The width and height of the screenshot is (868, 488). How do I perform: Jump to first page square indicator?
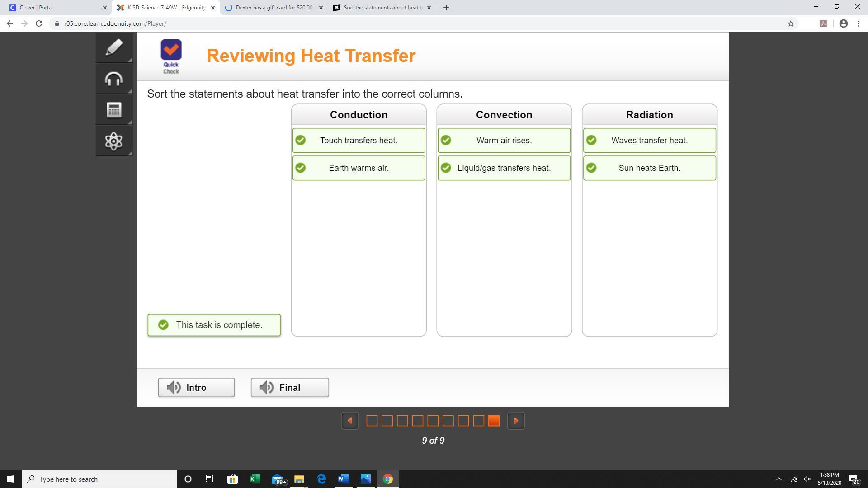372,421
